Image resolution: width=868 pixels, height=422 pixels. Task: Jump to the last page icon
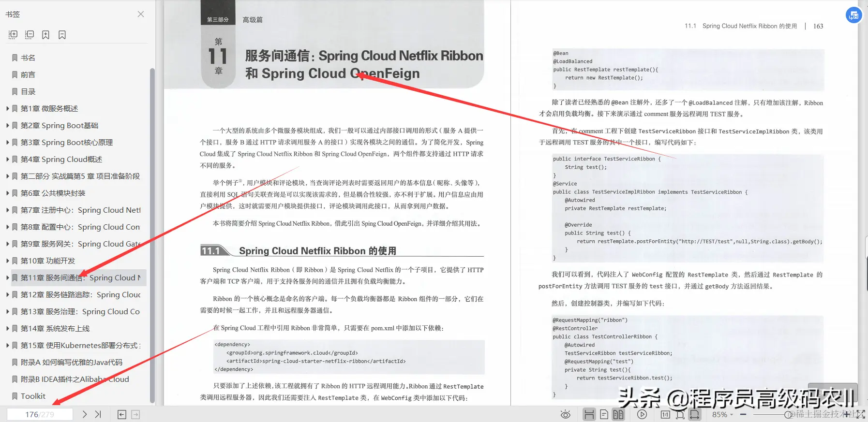coord(98,414)
